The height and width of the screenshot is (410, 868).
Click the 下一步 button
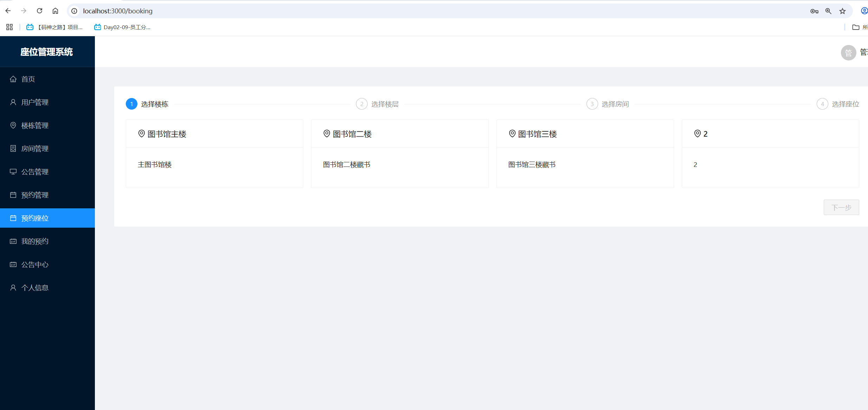pos(841,207)
